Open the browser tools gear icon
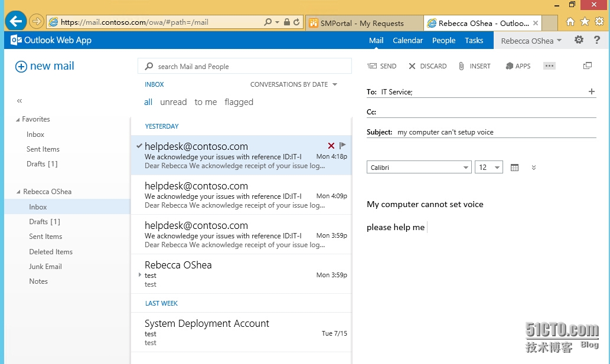Screen dimensions: 610x364 click(599, 22)
